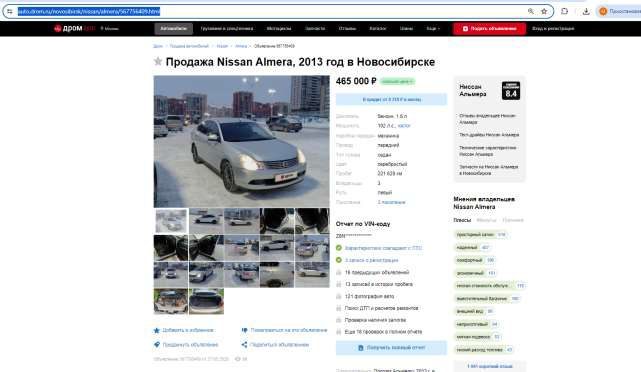Click the 3 записи о регистрации link
The width and height of the screenshot is (641, 372).
point(371,260)
